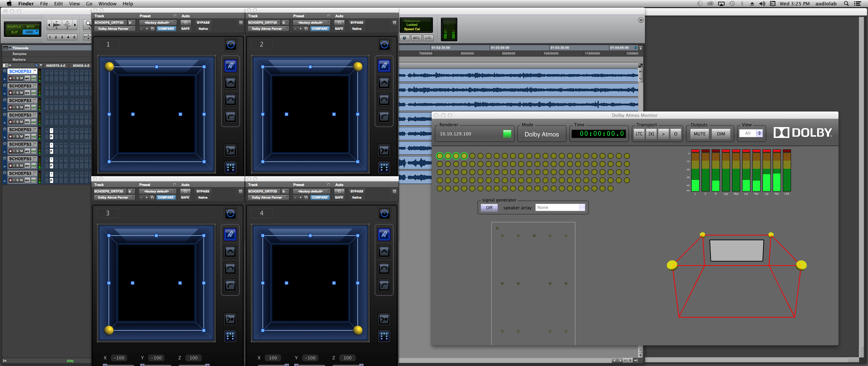Click the curve elevation icon in panner 4
Screen dimensions: 868x366
point(384,285)
